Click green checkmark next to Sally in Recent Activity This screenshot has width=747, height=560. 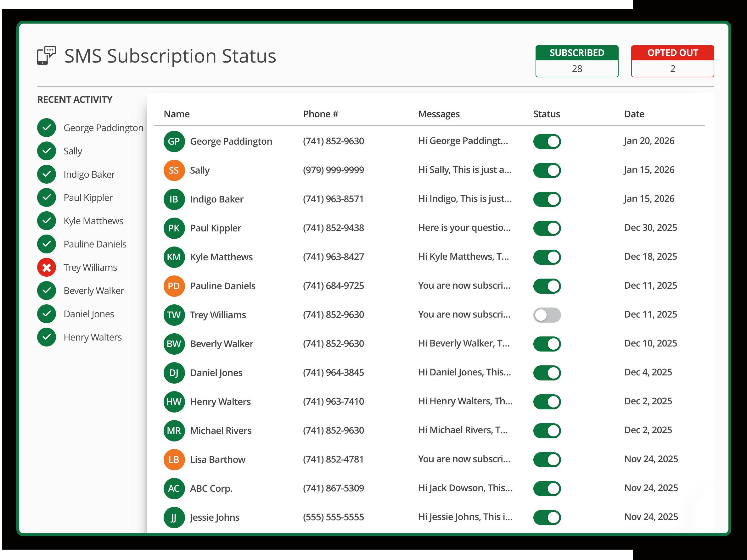[x=47, y=151]
